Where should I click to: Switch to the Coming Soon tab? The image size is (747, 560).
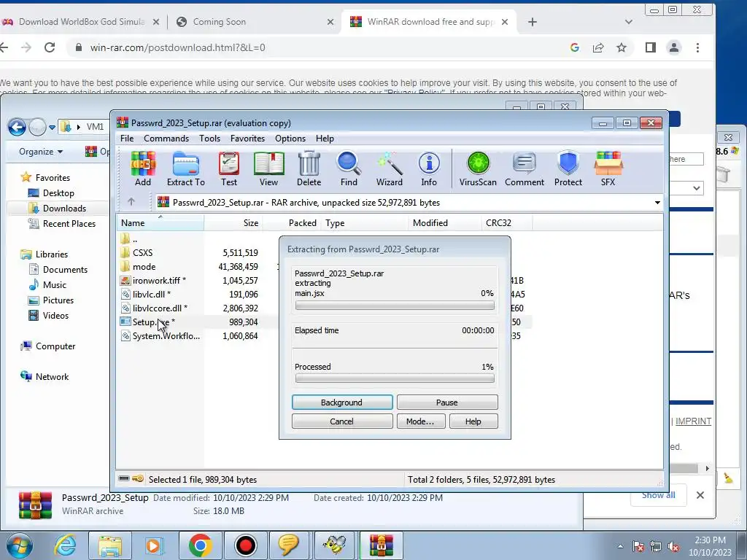click(x=255, y=22)
